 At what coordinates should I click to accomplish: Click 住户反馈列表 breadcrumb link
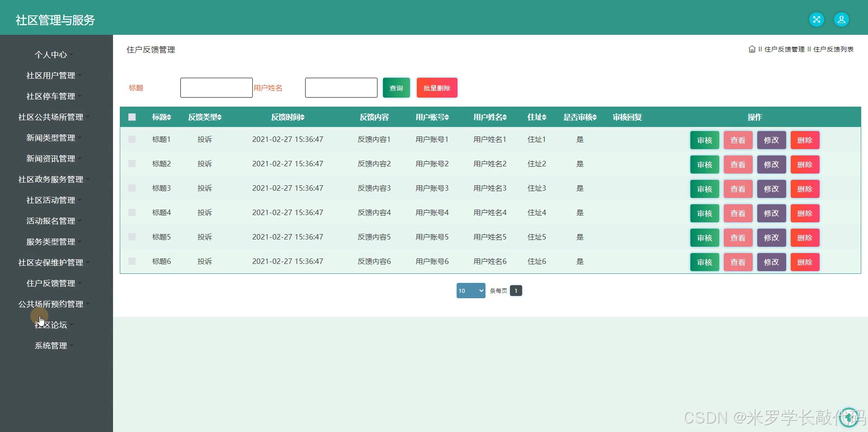coord(833,49)
